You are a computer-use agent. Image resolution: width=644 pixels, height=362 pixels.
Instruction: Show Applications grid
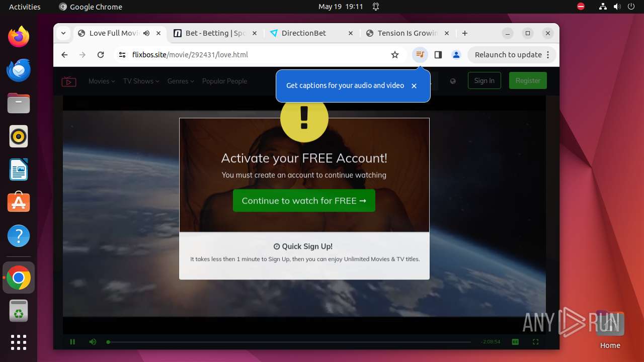coord(19,342)
